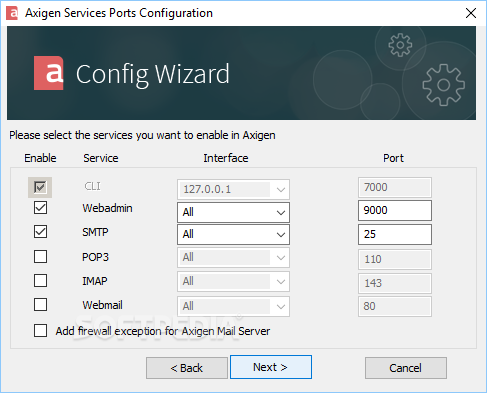Click the POP3 port field showing 110
Viewport: 487px width, 393px height.
point(395,259)
